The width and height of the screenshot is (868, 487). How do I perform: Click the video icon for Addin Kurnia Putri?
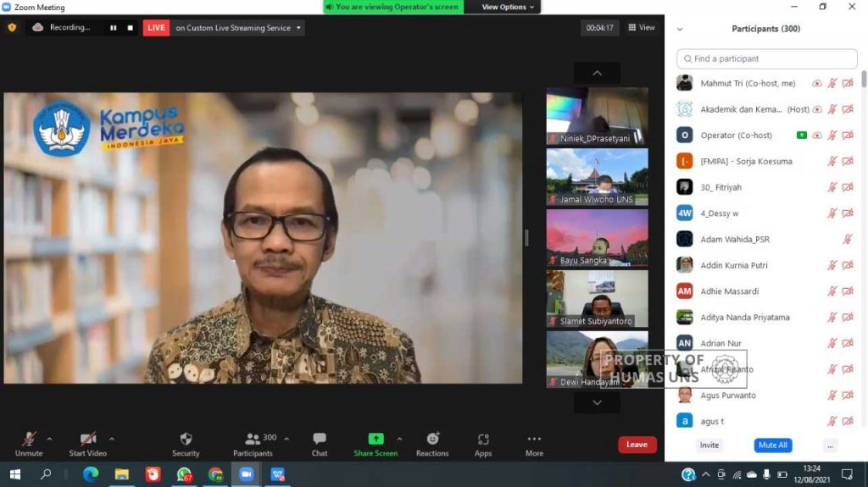point(848,266)
